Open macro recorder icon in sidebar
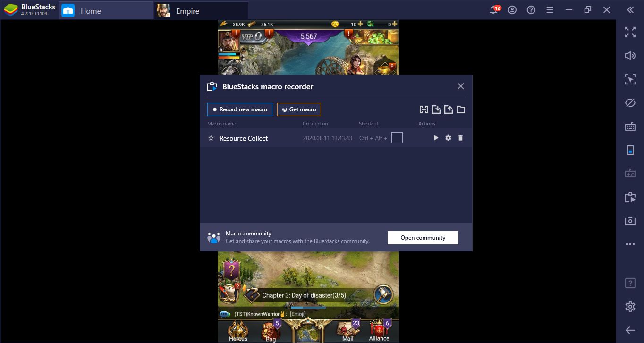Screen dimensions: 644x343 tap(630, 197)
